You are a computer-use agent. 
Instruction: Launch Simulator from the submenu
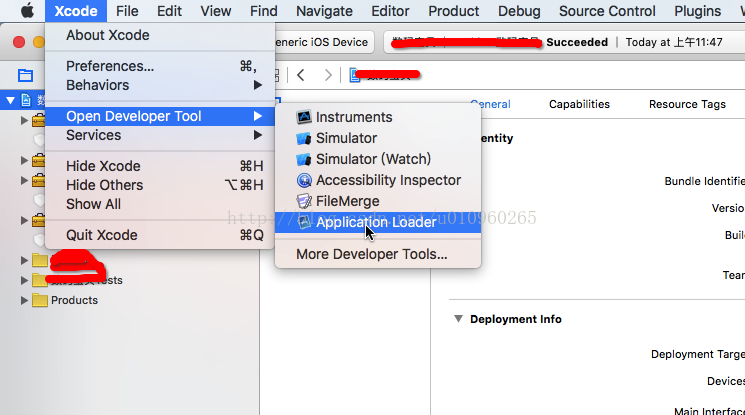378,138
